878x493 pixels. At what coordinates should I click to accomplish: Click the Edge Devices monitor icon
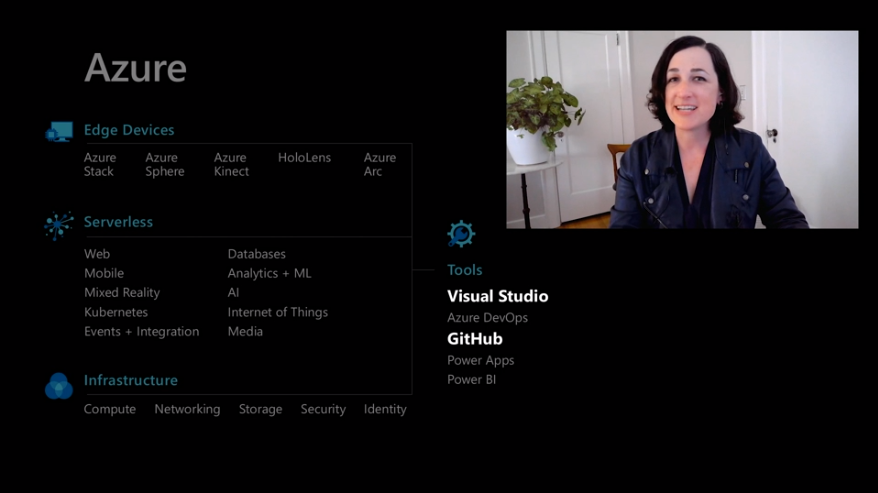tap(59, 132)
